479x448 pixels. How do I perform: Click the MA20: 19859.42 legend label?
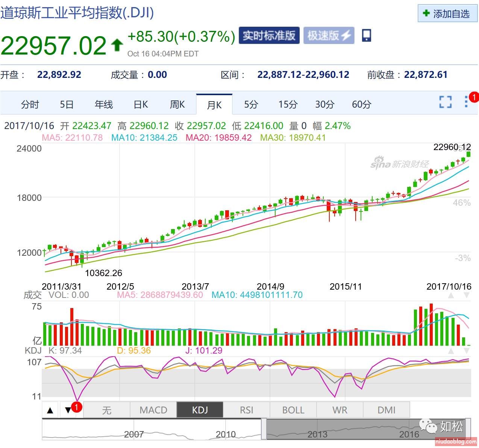[x=218, y=137]
